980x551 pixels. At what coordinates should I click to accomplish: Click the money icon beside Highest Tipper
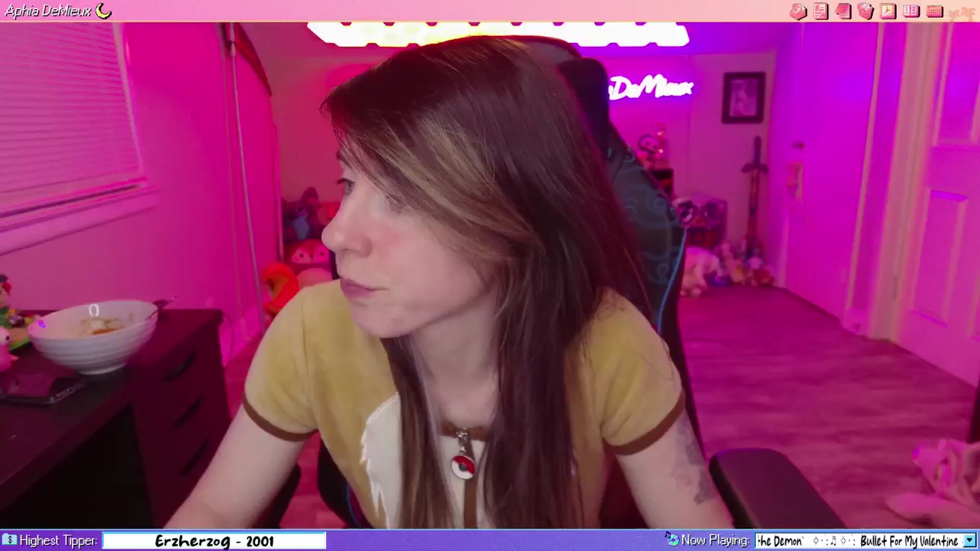click(x=9, y=539)
